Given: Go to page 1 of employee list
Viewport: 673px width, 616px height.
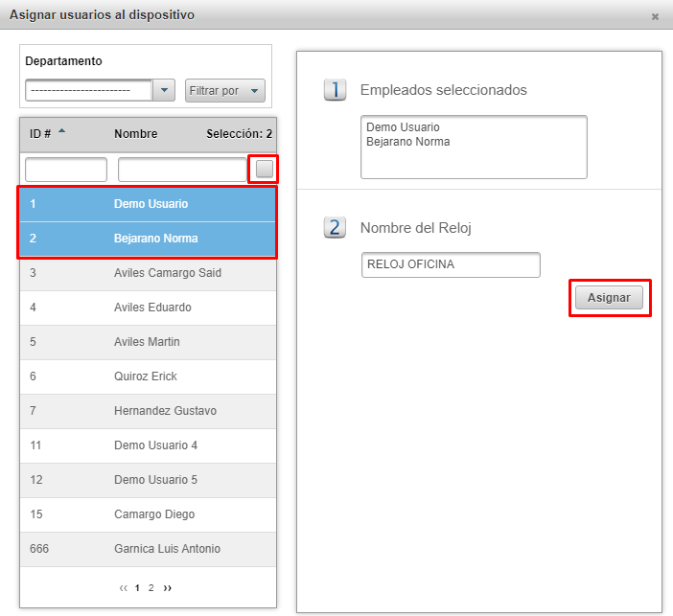Looking at the screenshot, I should coord(137,587).
